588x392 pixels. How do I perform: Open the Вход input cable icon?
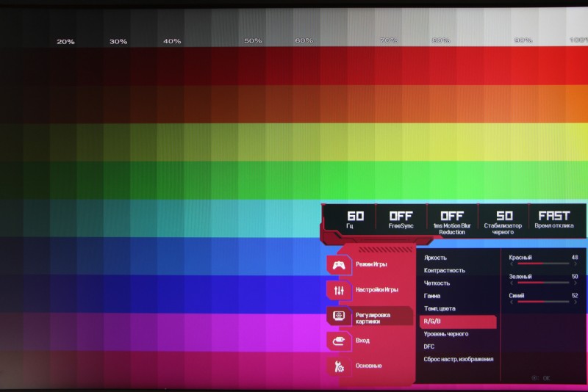(339, 341)
